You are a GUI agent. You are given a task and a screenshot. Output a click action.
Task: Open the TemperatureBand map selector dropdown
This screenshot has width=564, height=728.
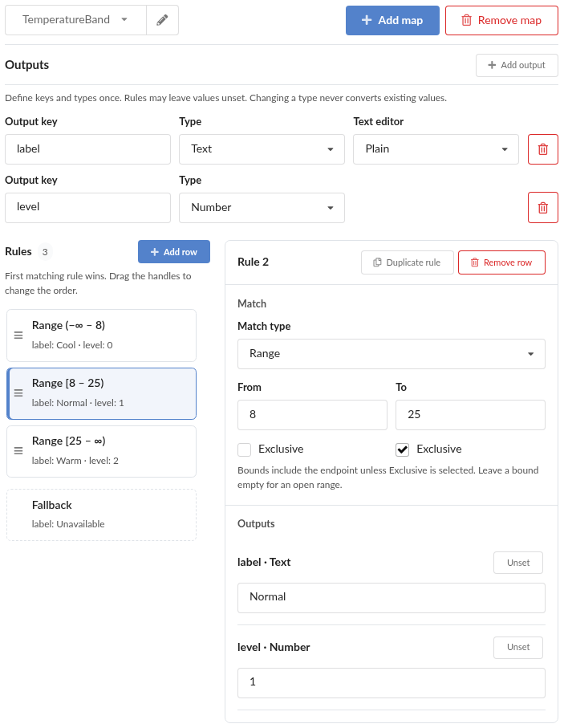pyautogui.click(x=75, y=20)
